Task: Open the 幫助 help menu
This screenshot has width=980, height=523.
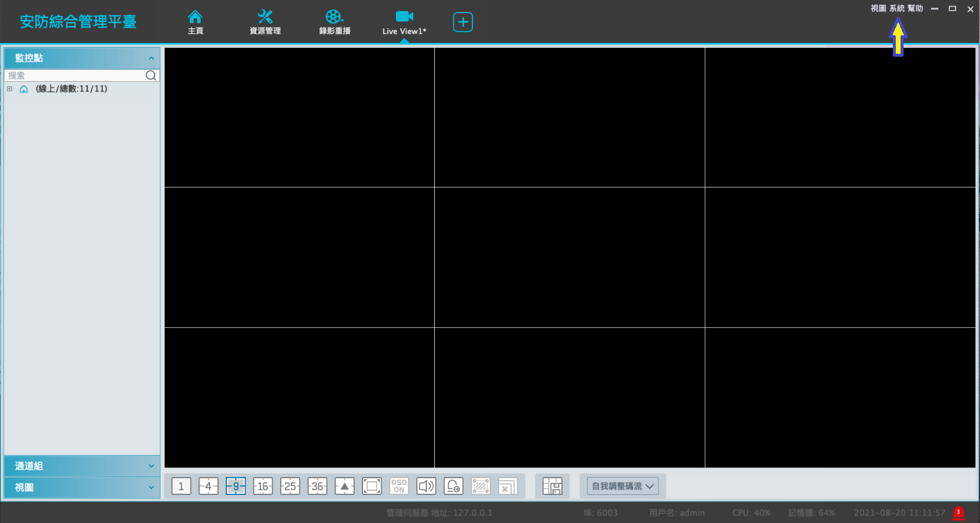Action: point(915,8)
